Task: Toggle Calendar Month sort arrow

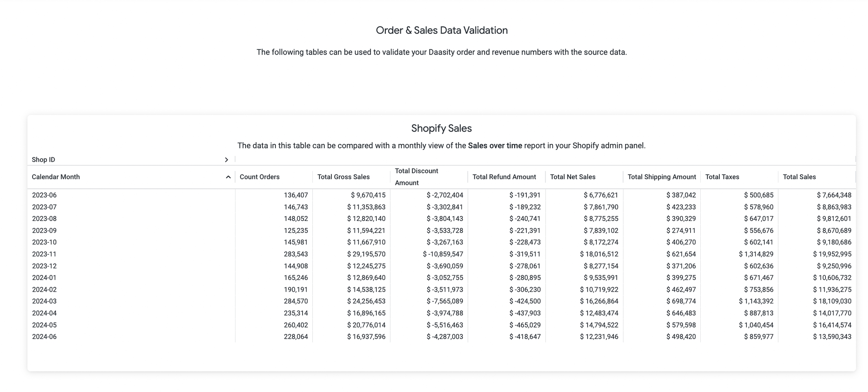Action: pos(228,177)
